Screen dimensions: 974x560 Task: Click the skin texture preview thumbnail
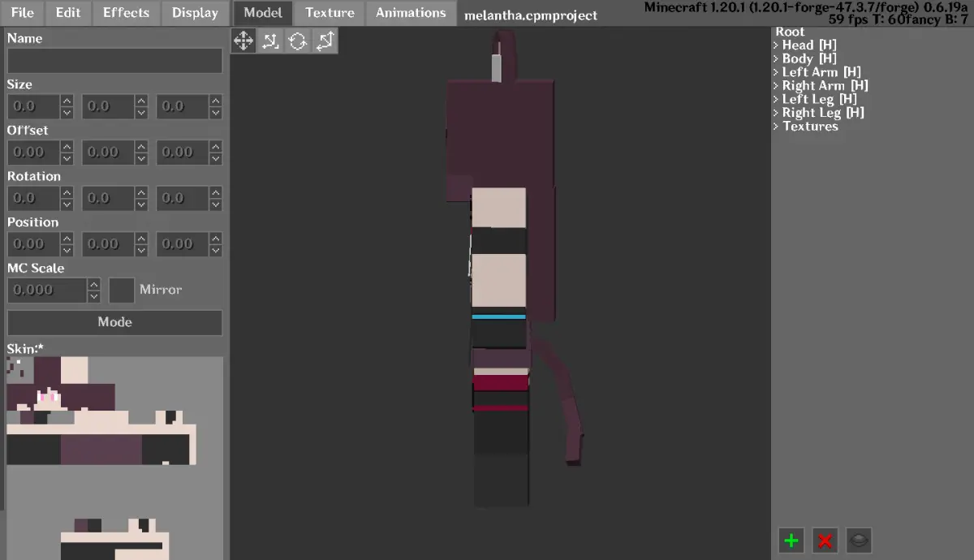[x=114, y=457]
